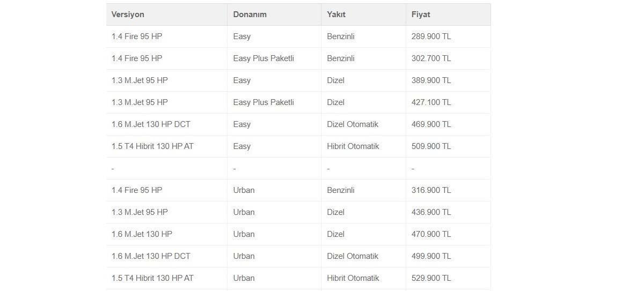This screenshot has width=644, height=291.
Task: Click Hibrit Otomatik in the 509.900 TL row
Action: coord(353,146)
